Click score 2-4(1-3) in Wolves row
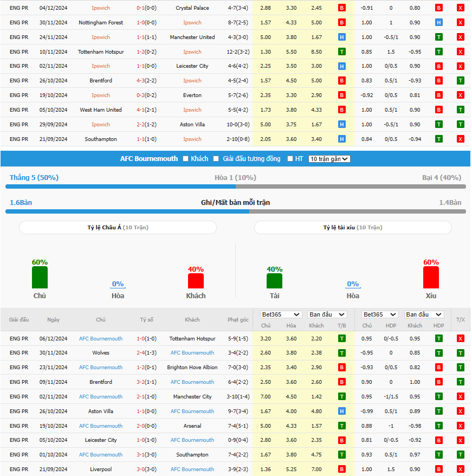This screenshot has height=476, width=472. click(147, 353)
